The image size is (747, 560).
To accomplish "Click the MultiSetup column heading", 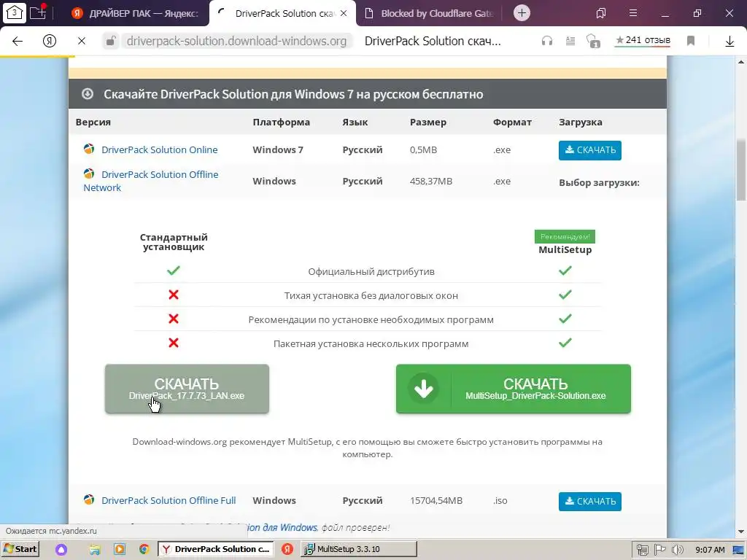I will 565,250.
